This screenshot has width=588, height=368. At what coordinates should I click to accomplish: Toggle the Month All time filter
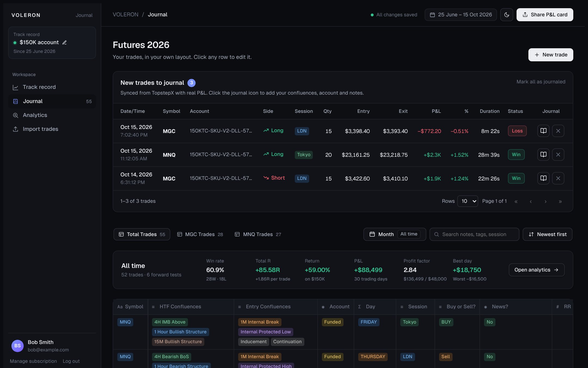click(x=395, y=234)
